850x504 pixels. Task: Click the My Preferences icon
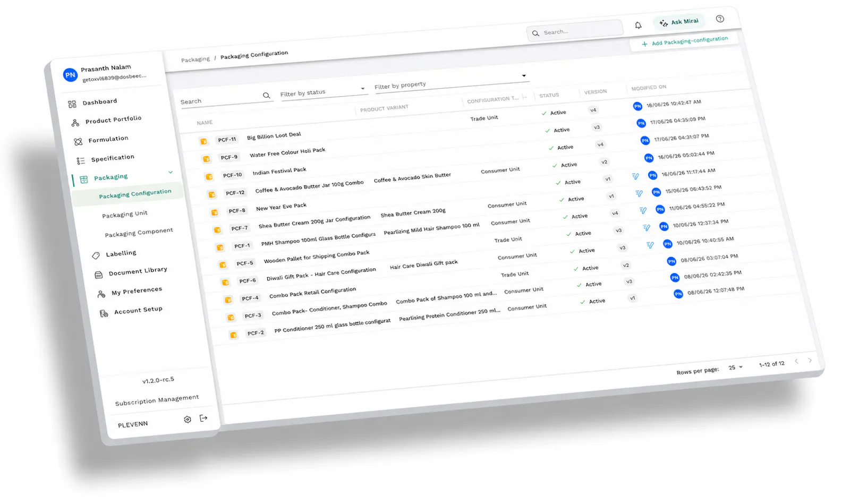pyautogui.click(x=101, y=294)
